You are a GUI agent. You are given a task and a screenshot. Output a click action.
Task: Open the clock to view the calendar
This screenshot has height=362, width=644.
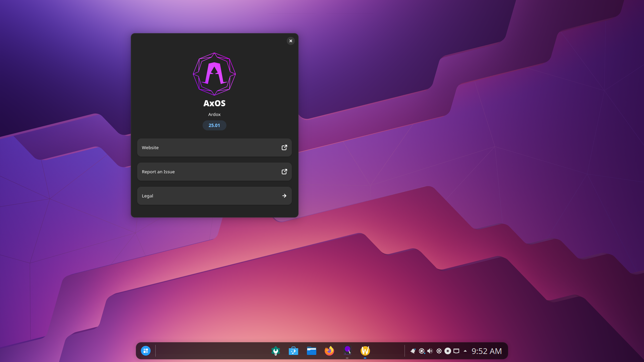point(486,351)
